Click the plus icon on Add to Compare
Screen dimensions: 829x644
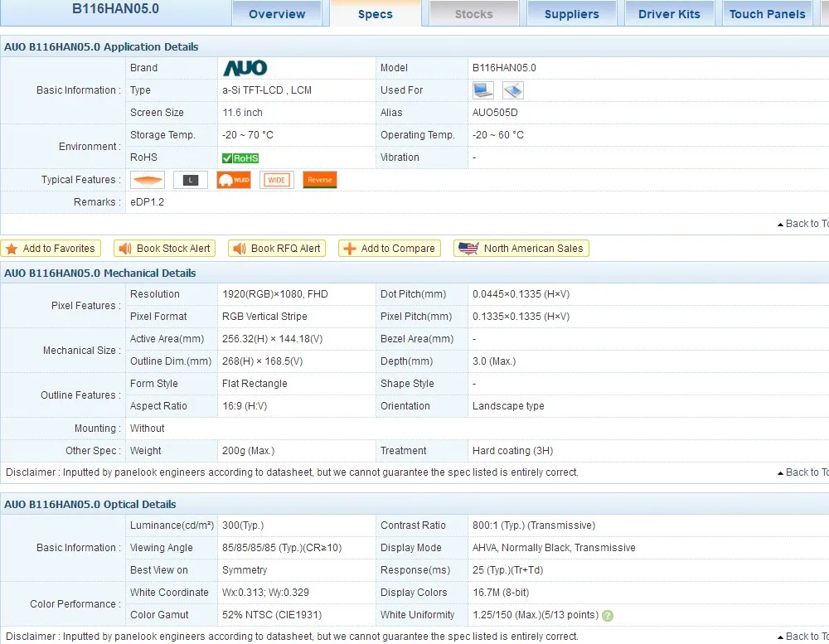pyautogui.click(x=350, y=249)
